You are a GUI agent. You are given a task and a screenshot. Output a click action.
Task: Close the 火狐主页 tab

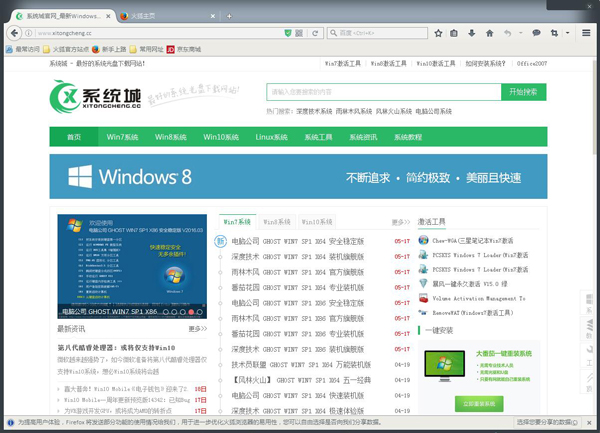click(213, 16)
